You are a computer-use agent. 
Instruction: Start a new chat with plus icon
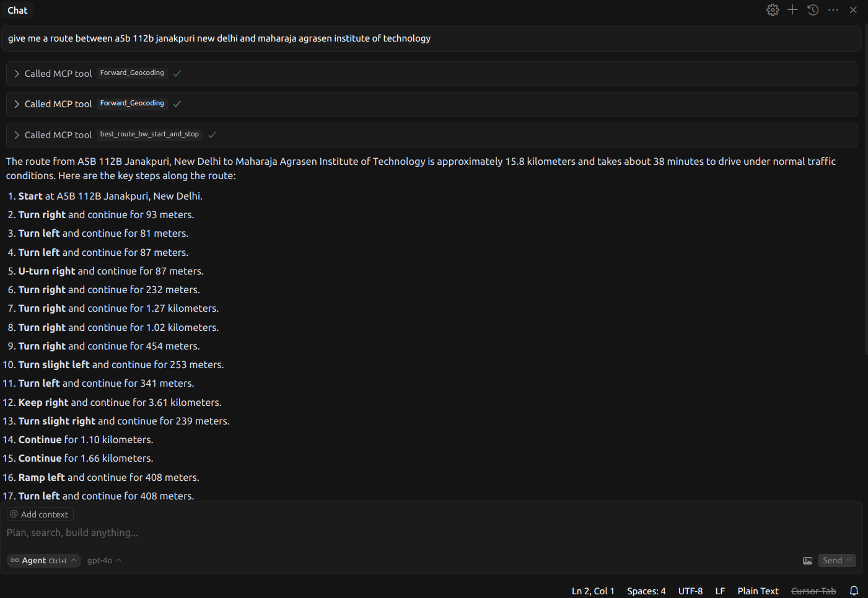[792, 10]
